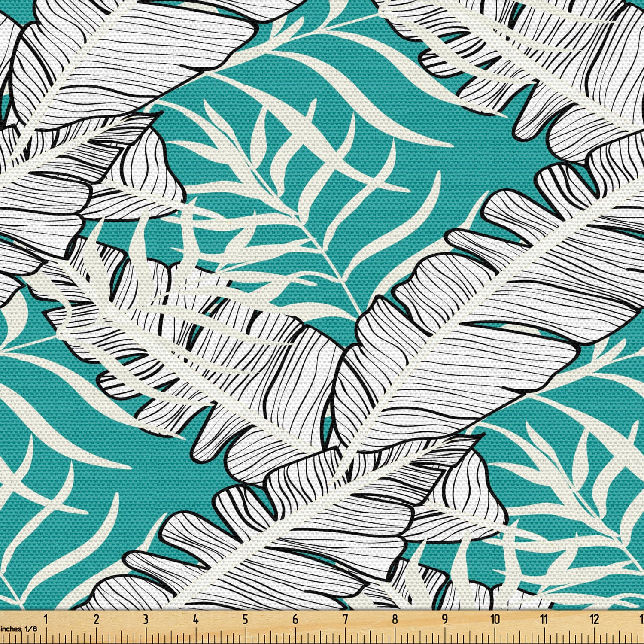Click the number 12 on the ruler
644x644 pixels.
595,619
